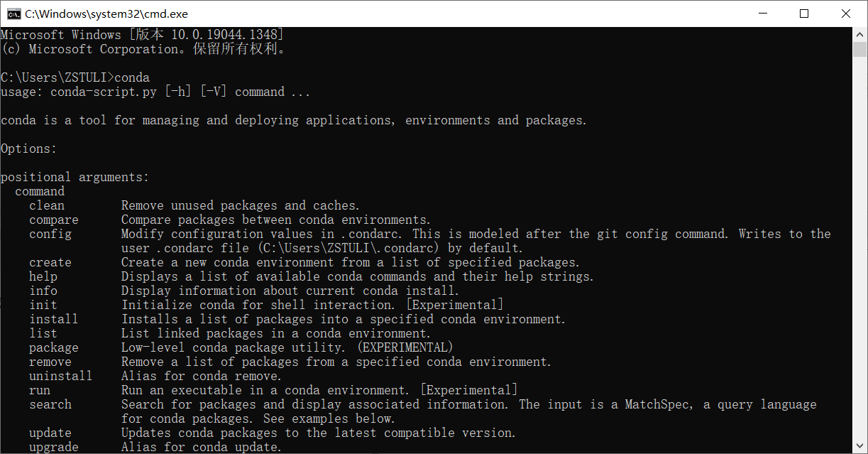The height and width of the screenshot is (454, 868).
Task: Click the 'install' command entry
Action: (x=54, y=319)
